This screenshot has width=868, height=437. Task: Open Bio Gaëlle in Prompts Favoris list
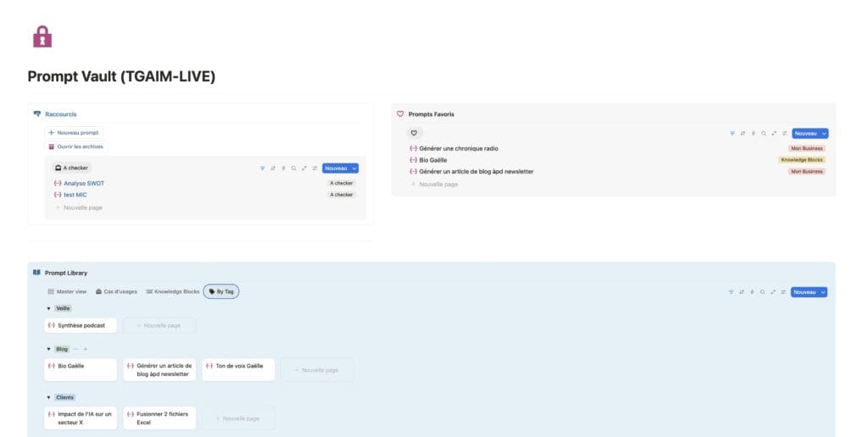point(433,160)
